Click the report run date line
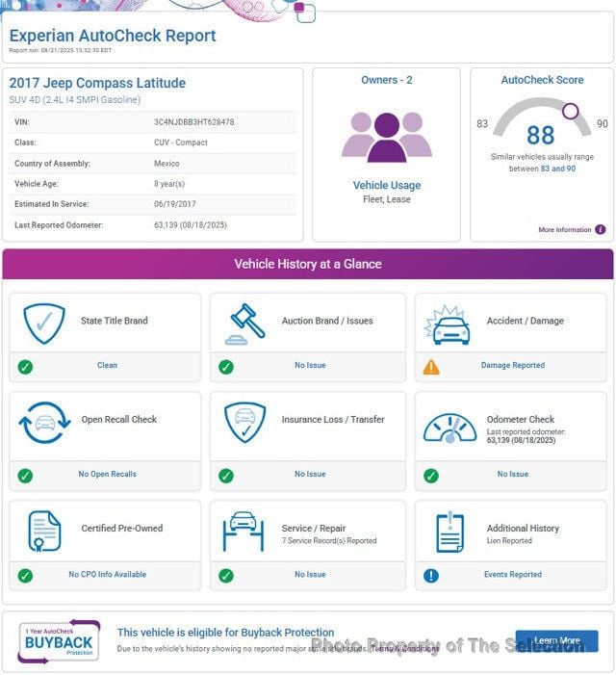This screenshot has width=616, height=675. [x=61, y=50]
